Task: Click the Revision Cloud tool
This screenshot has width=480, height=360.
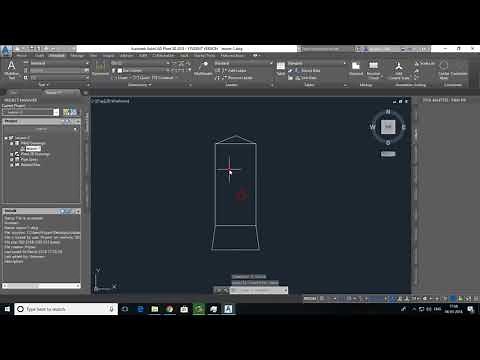Action: (373, 70)
